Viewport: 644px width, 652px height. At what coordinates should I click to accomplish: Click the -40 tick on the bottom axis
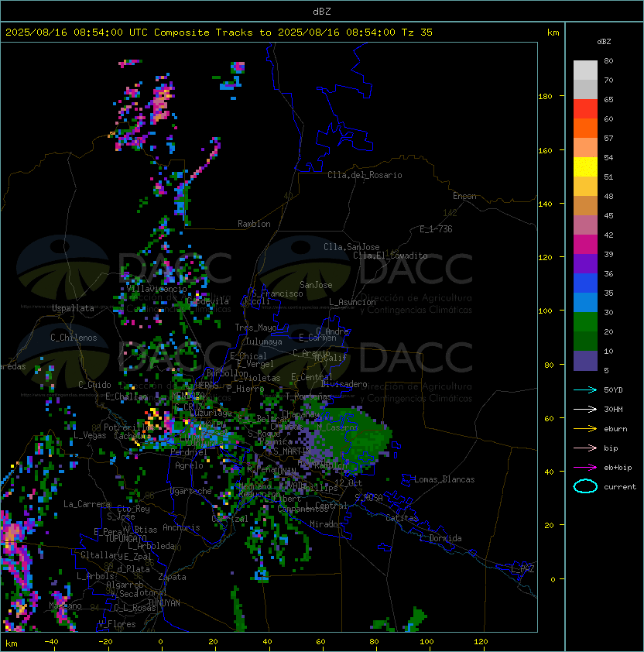coord(52,642)
